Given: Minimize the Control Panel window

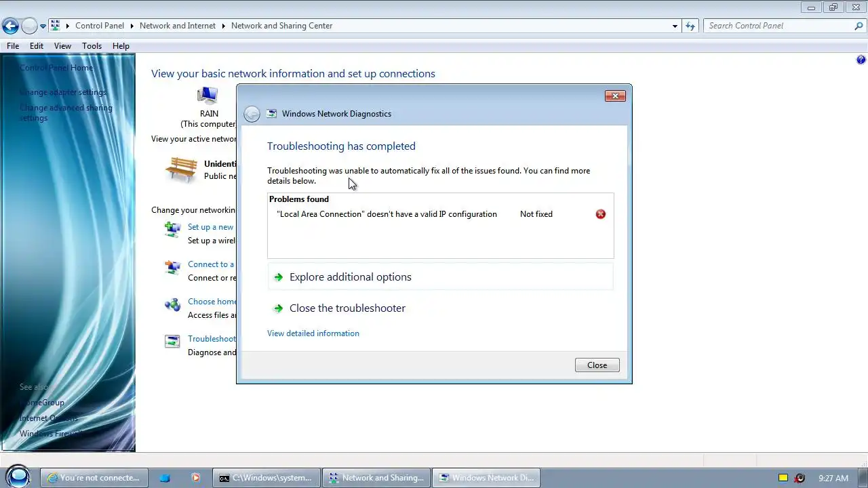Looking at the screenshot, I should click(x=811, y=7).
